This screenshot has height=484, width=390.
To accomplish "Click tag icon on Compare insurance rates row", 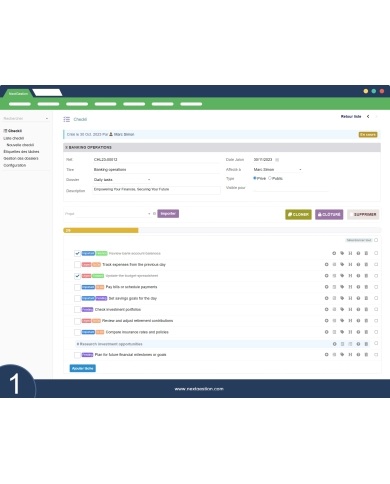I will click(342, 332).
